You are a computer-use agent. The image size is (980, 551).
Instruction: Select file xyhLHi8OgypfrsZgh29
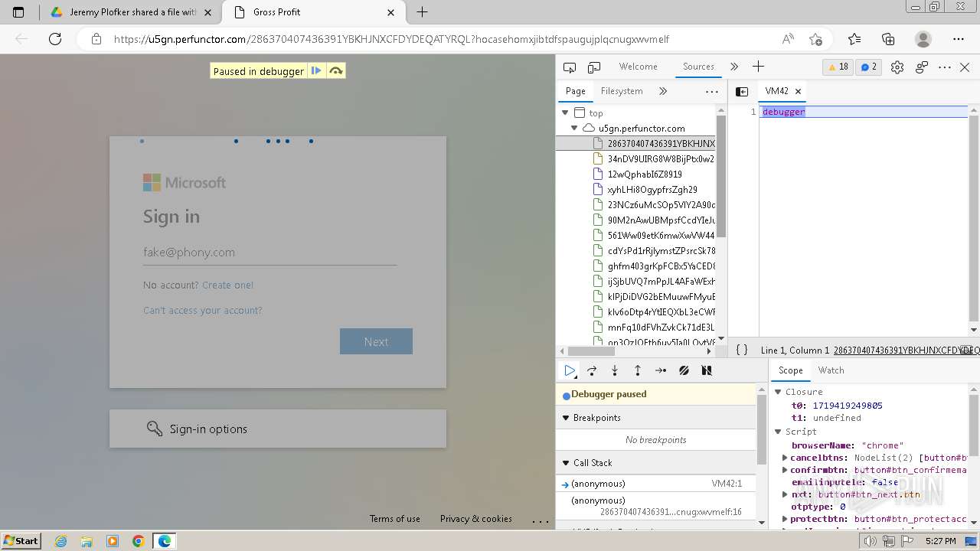(652, 190)
